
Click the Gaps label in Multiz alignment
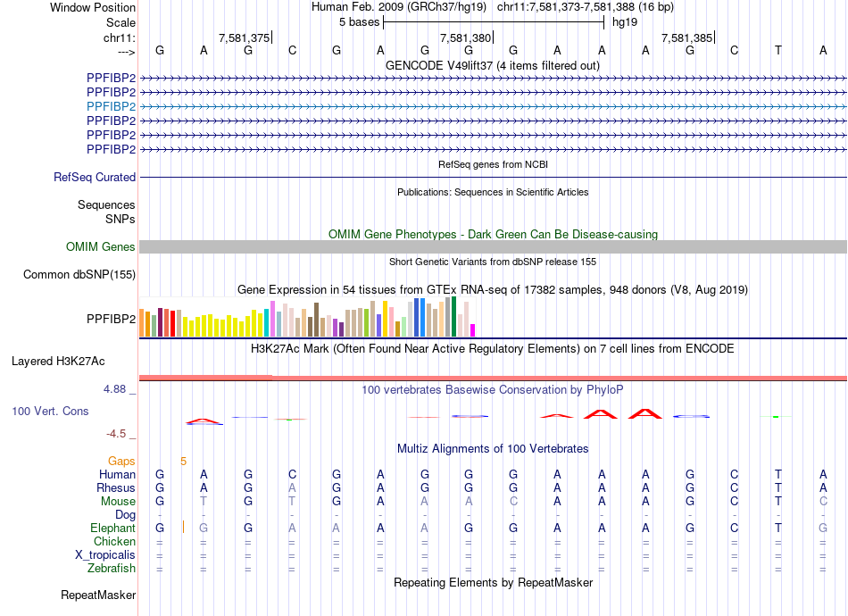[x=121, y=461]
